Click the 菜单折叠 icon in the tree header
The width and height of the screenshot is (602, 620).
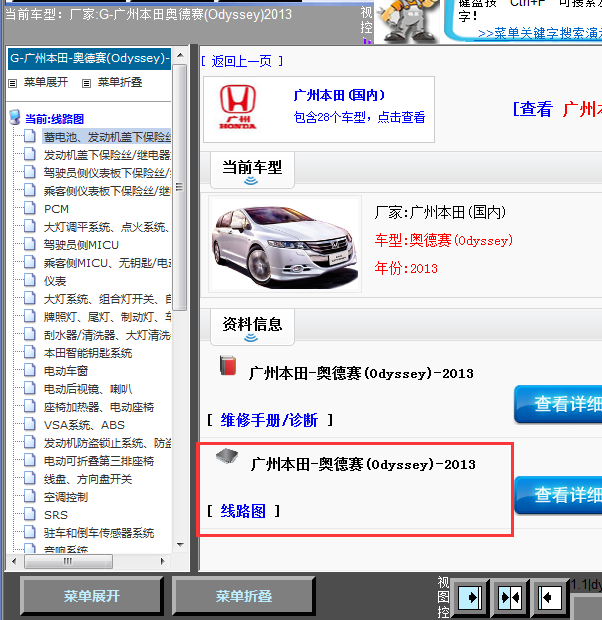(86, 83)
